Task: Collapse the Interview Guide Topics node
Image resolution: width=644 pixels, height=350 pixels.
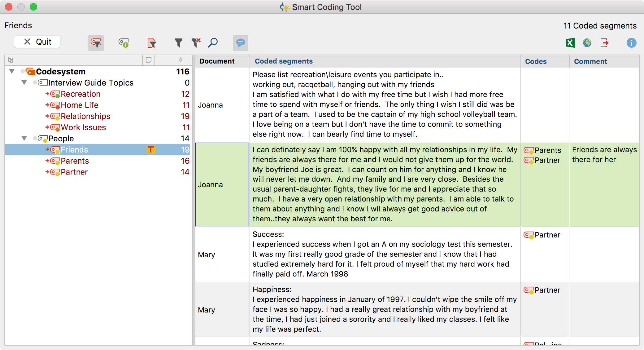Action: click(24, 82)
